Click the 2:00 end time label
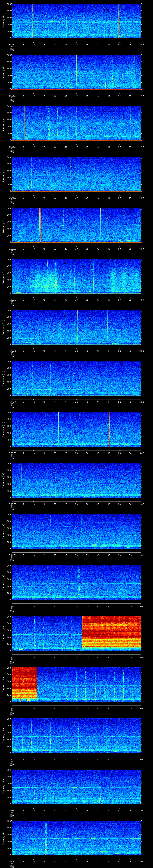 point(141,44)
